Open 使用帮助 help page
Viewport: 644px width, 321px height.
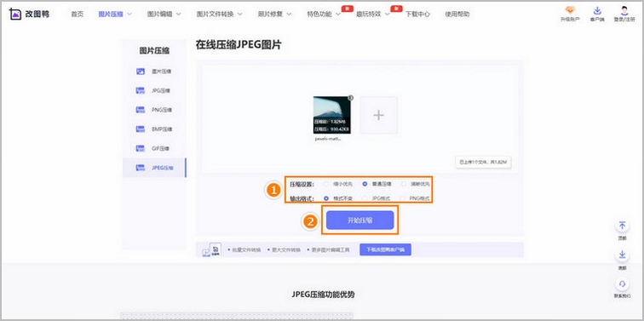point(457,14)
